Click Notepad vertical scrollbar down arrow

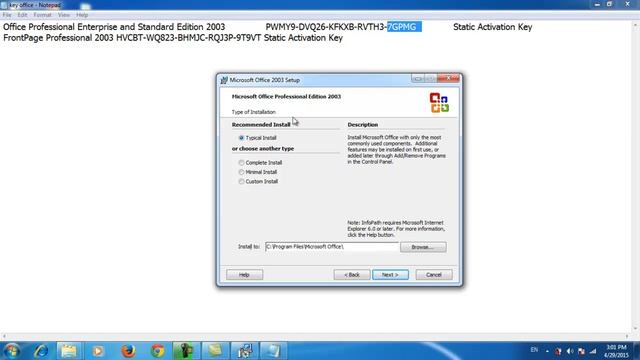click(636, 329)
